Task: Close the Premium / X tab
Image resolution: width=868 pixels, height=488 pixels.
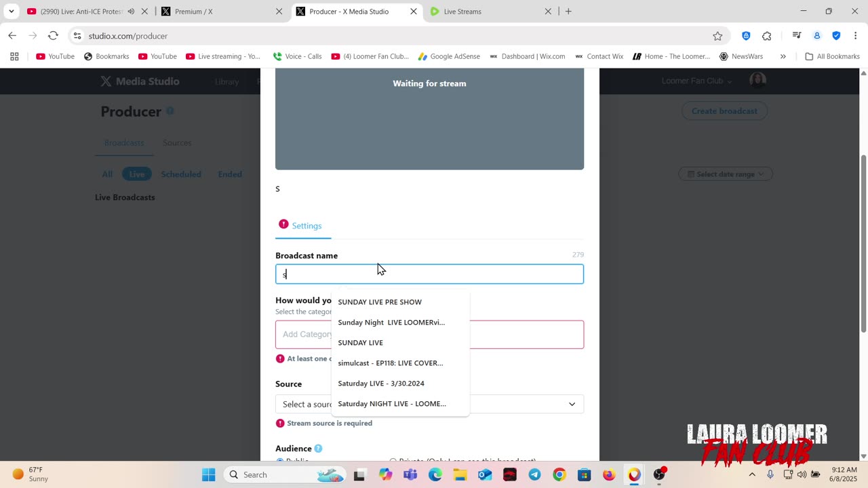Action: pos(279,12)
